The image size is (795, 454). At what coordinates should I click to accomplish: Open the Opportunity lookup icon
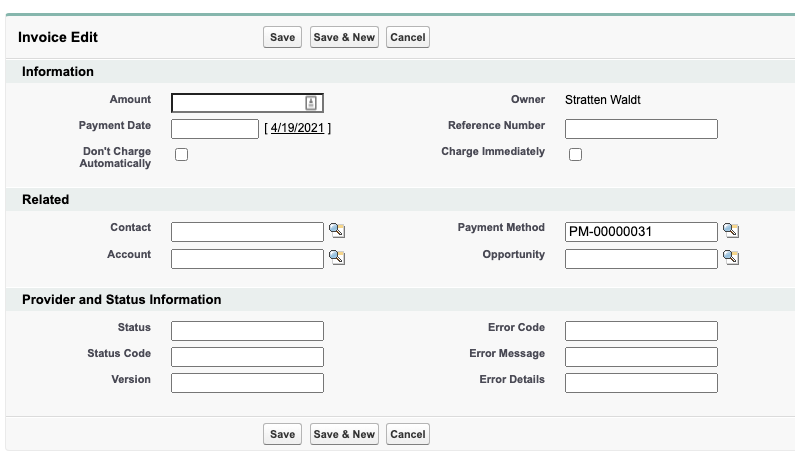click(x=731, y=258)
